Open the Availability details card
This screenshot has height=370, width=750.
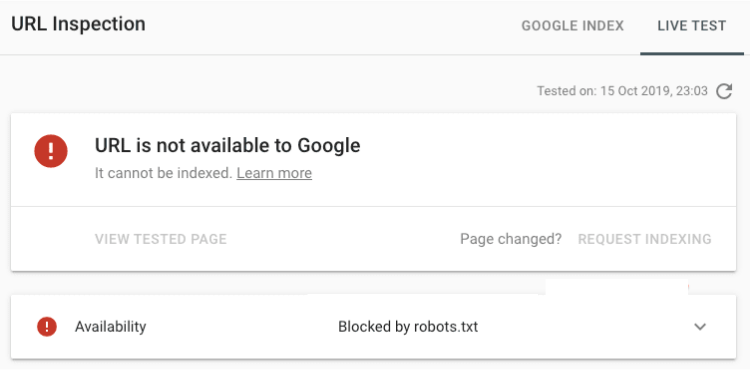[x=373, y=327]
